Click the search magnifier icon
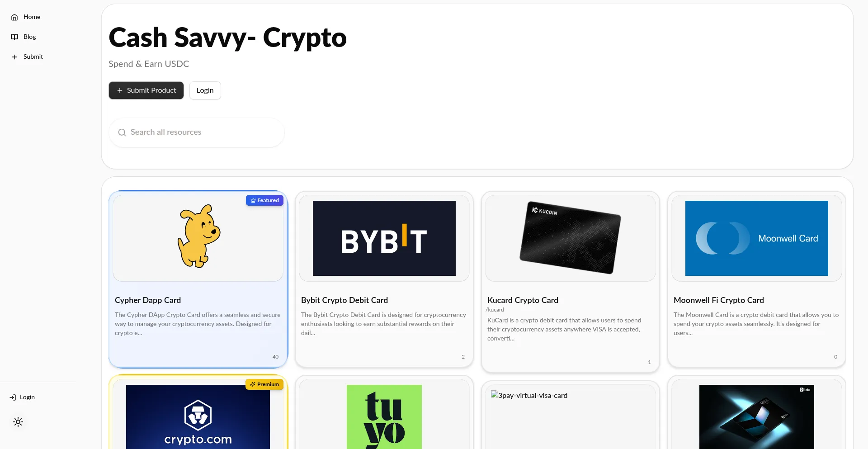The width and height of the screenshot is (868, 449). tap(122, 132)
